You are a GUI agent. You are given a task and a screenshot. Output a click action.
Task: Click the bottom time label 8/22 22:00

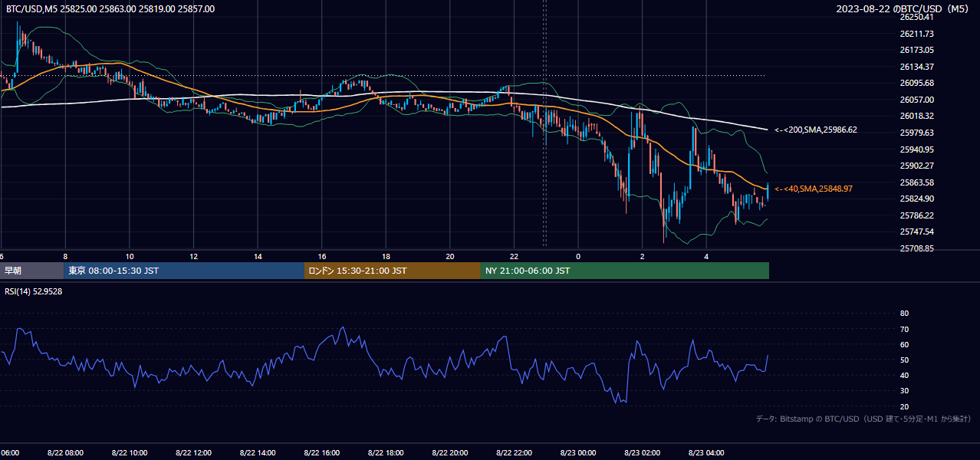pos(514,452)
